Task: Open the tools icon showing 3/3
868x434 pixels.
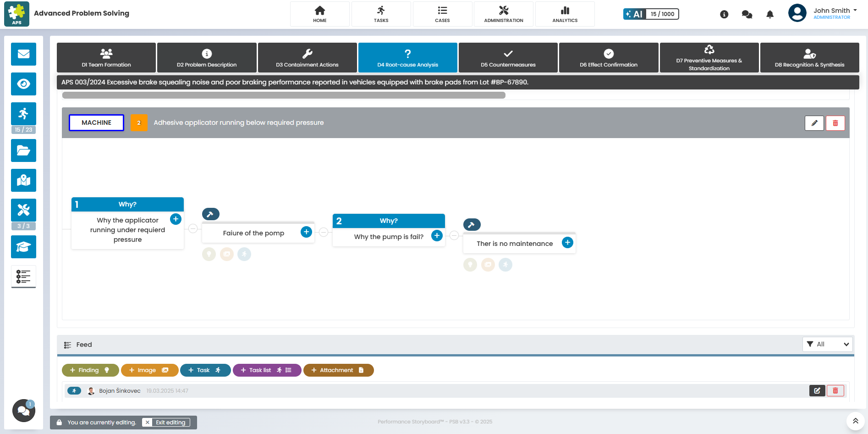Action: click(23, 210)
